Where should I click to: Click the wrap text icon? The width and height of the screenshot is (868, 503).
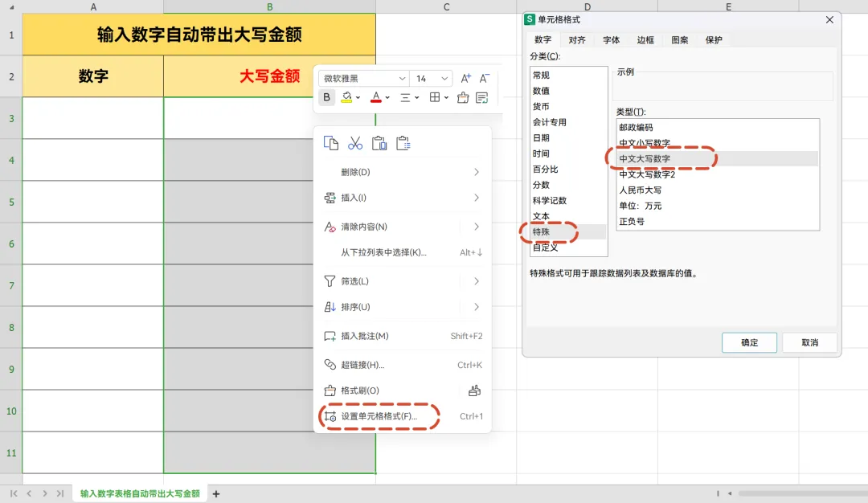[x=482, y=98]
